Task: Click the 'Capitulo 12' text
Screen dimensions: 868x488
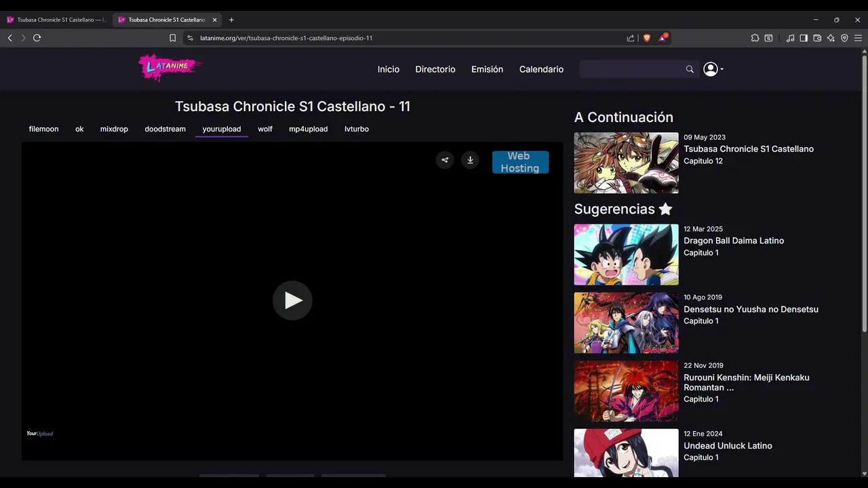Action: click(703, 161)
